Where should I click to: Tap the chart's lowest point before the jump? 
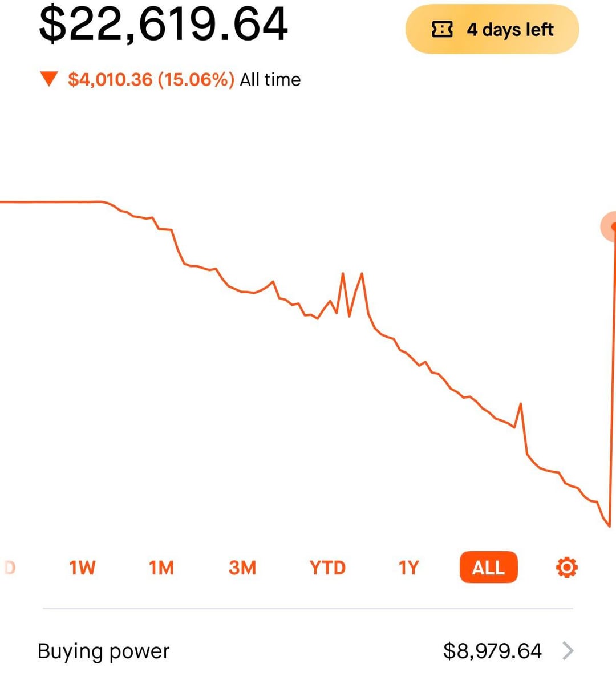609,525
